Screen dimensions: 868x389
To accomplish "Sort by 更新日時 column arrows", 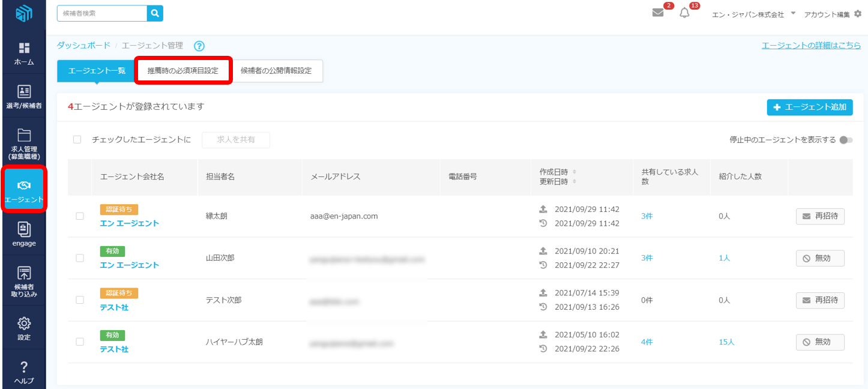I will pos(574,181).
